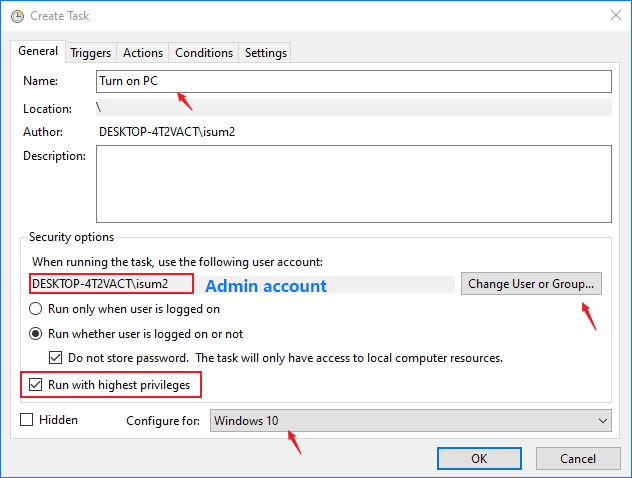Switch to the General tab
Image resolution: width=632 pixels, height=478 pixels.
point(38,52)
